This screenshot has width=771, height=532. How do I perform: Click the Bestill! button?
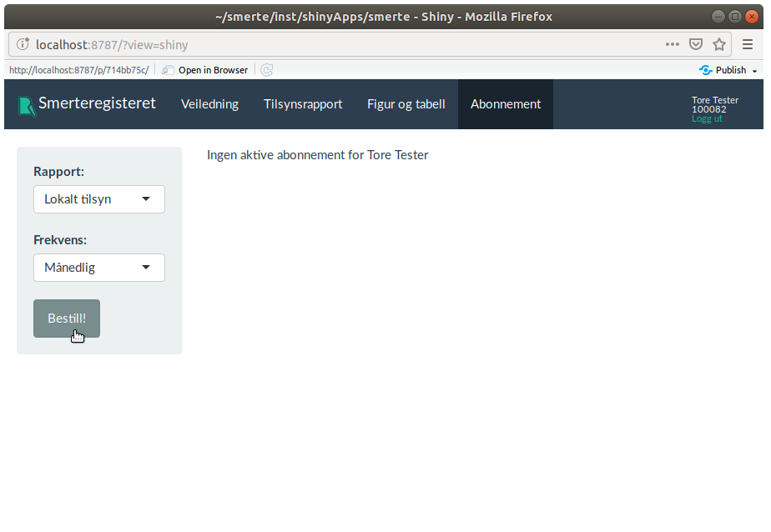[67, 319]
